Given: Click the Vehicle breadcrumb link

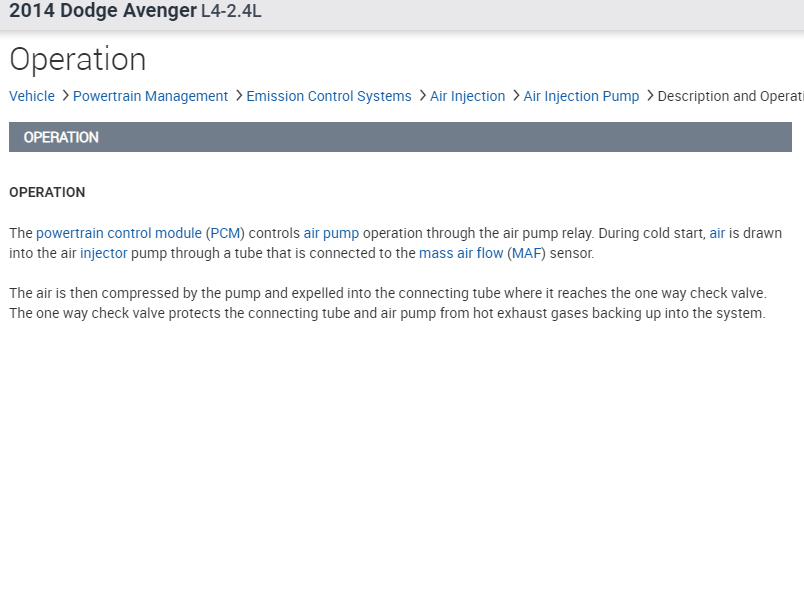Looking at the screenshot, I should (x=32, y=96).
